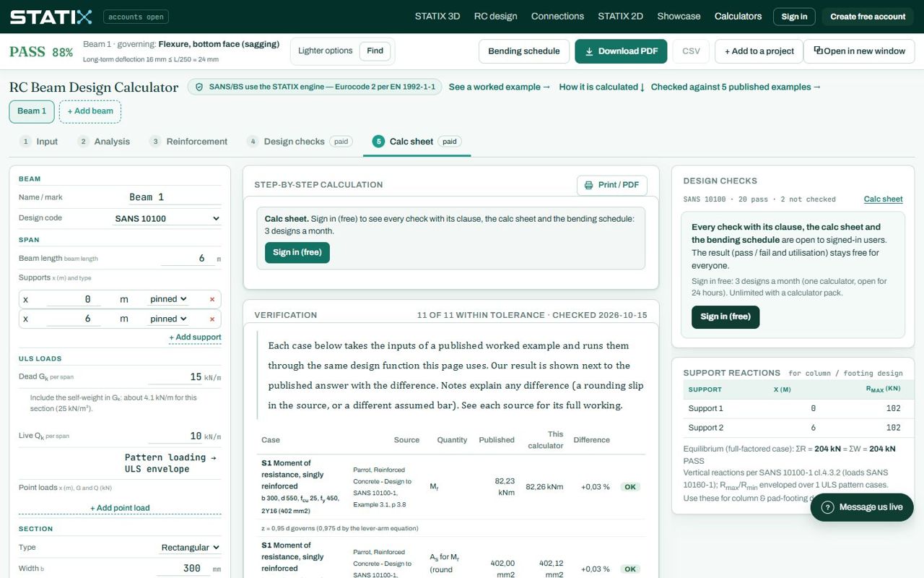Screen dimensions: 924x578
Task: Click the STATIX logo
Action: 51,17
